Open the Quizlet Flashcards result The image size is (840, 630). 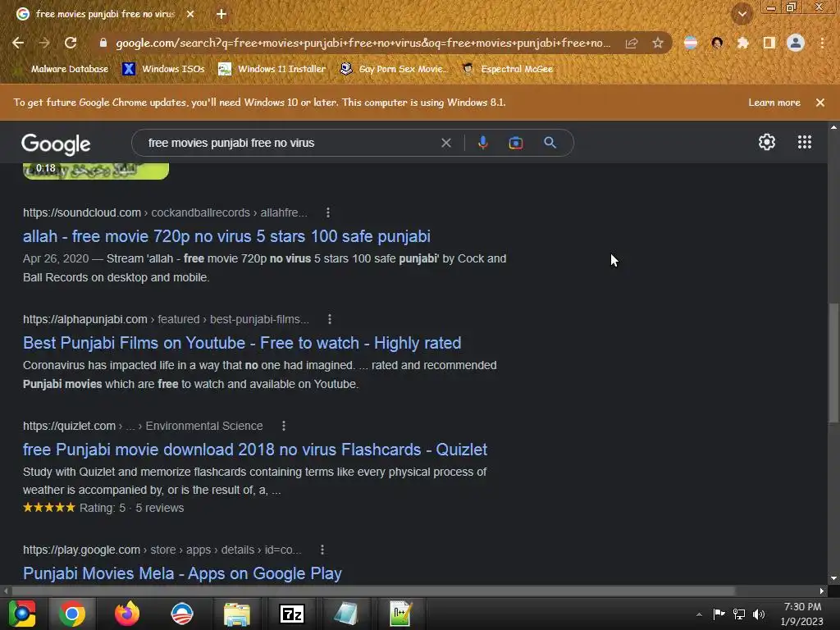click(x=255, y=450)
